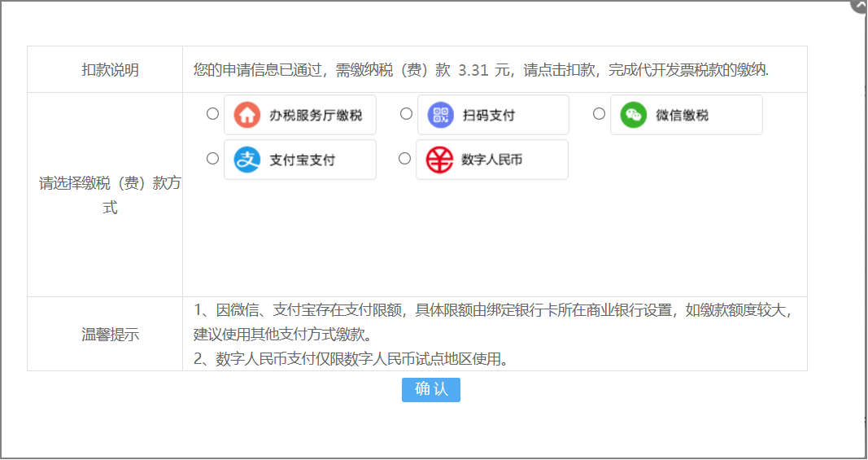Click the blue Alipay icon for 支付宝支付
The image size is (868, 460).
coord(246,160)
